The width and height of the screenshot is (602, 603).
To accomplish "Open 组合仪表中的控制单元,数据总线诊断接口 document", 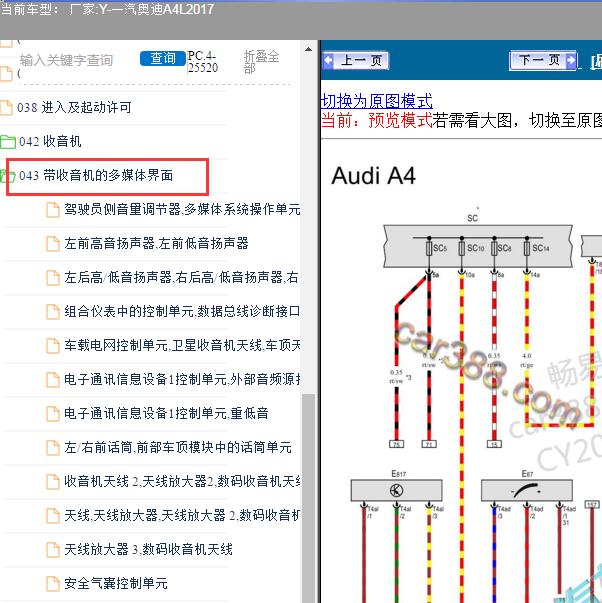I will (x=182, y=311).
